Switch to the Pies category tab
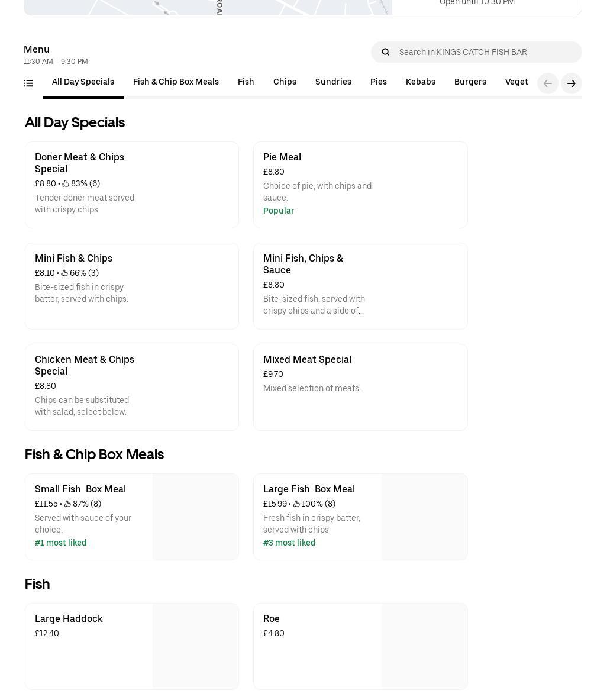This screenshot has width=594, height=700. click(379, 82)
